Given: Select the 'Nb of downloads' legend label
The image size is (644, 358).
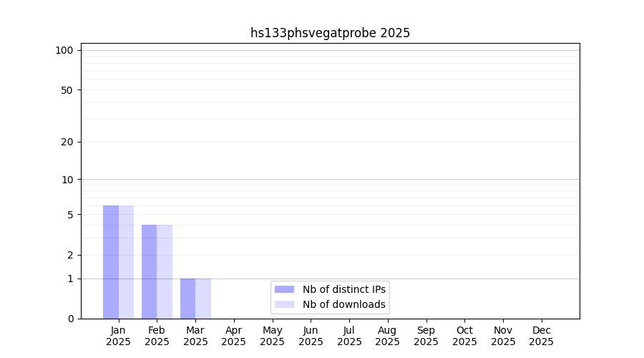Looking at the screenshot, I should pos(343,304).
